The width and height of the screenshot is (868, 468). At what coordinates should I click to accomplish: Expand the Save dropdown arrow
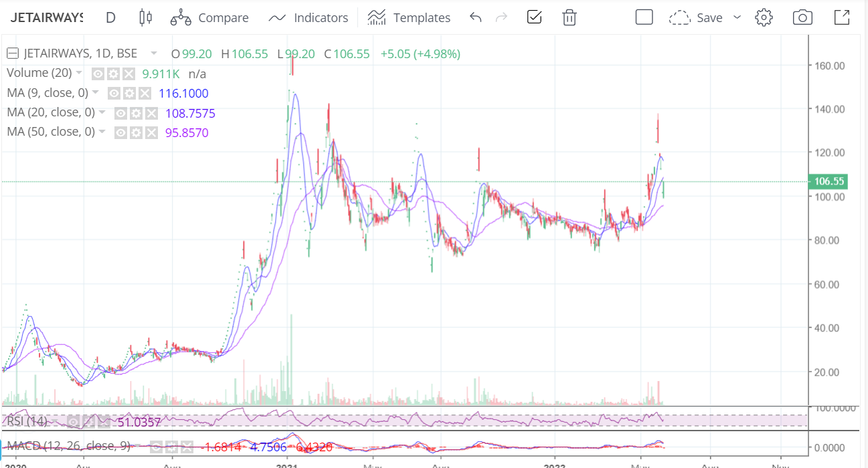[737, 17]
